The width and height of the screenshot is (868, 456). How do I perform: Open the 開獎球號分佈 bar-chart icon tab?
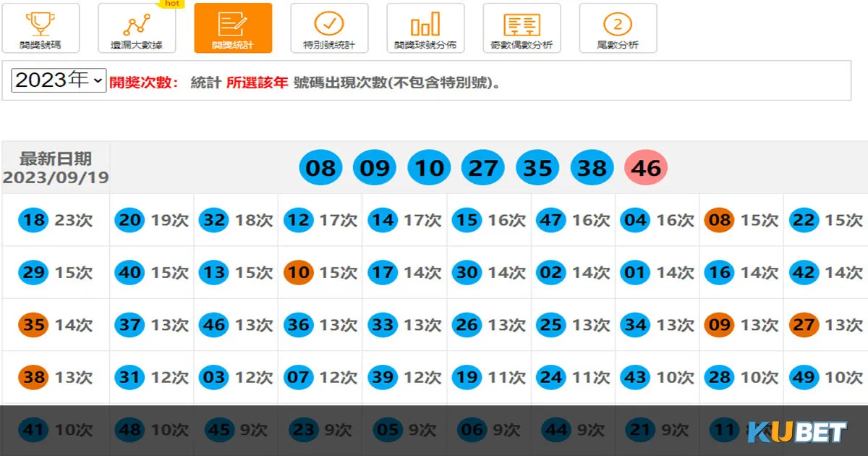click(425, 28)
